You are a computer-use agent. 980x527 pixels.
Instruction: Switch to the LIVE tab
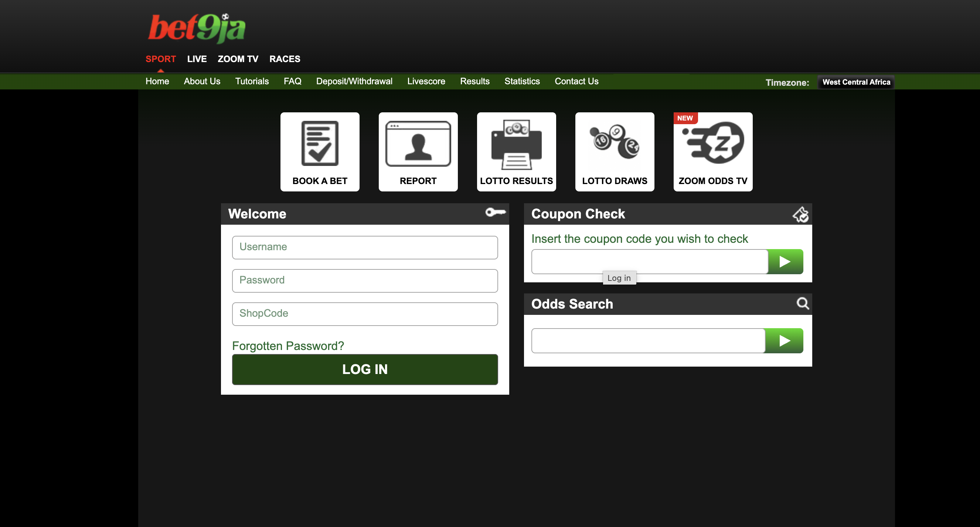197,59
